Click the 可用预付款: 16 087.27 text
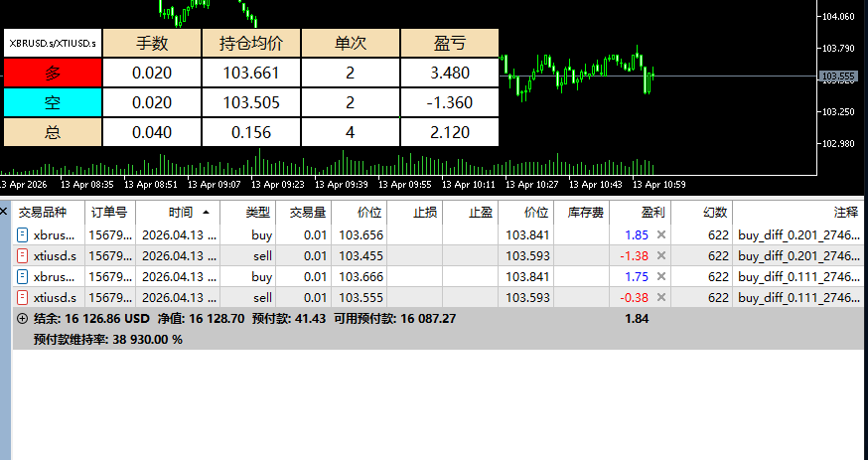Screen dimensions: 868x460 click(x=394, y=319)
